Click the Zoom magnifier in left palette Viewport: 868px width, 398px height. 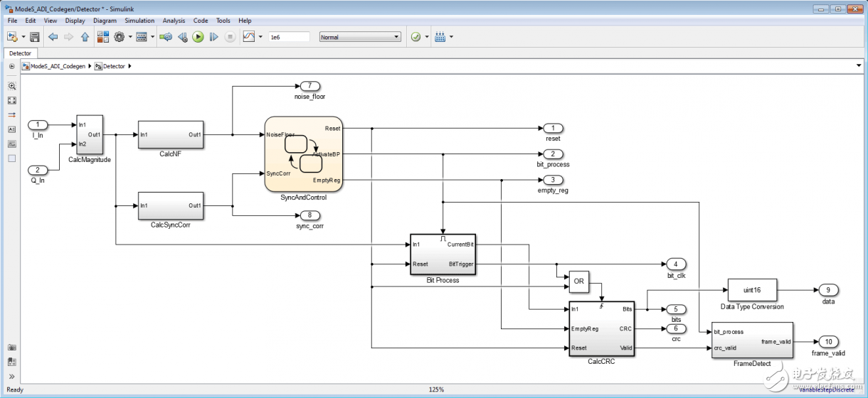[x=11, y=85]
